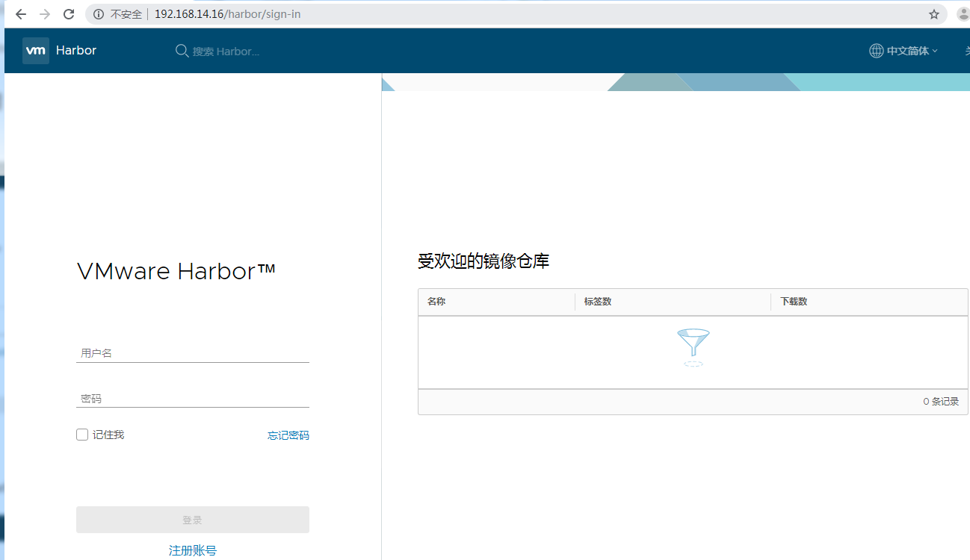Click the browser forward arrow

pyautogui.click(x=45, y=14)
